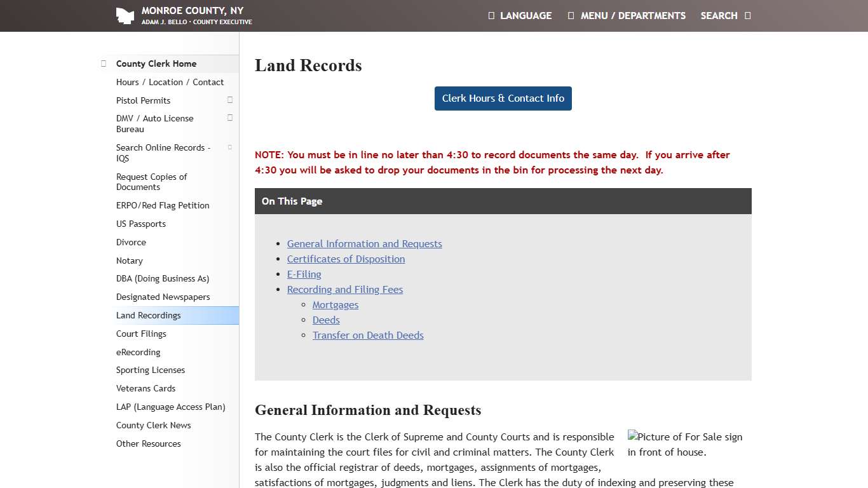868x488 pixels.
Task: Click the external-link icon next to Pistol Permits
Action: 229,100
